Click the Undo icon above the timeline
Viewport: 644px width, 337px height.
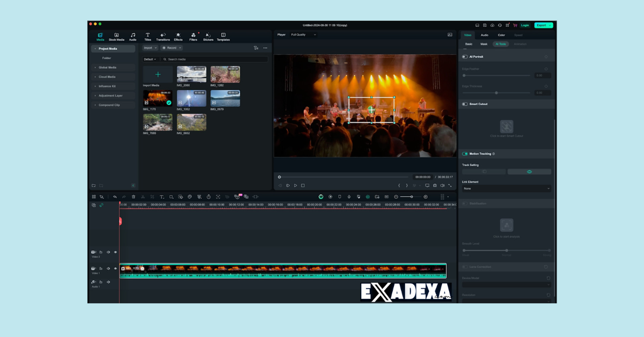click(x=115, y=196)
